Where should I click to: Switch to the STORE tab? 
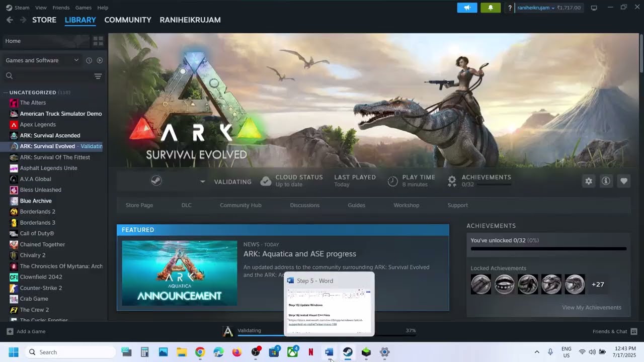[x=44, y=20]
